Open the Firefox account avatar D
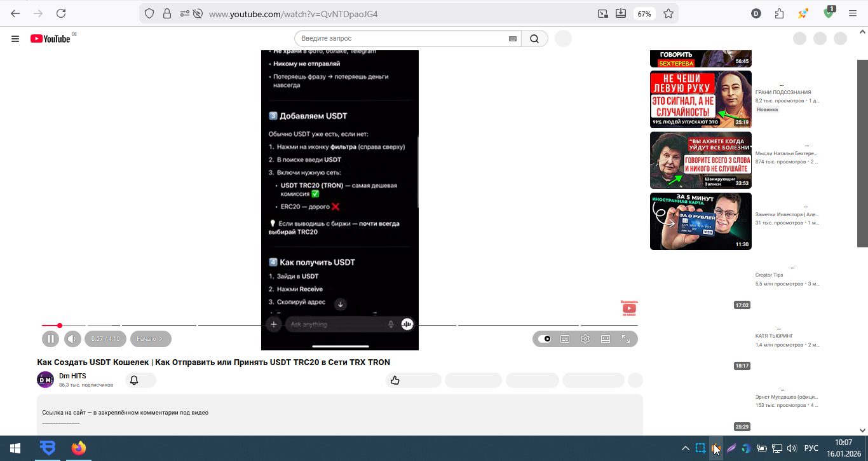868x461 pixels. [756, 13]
